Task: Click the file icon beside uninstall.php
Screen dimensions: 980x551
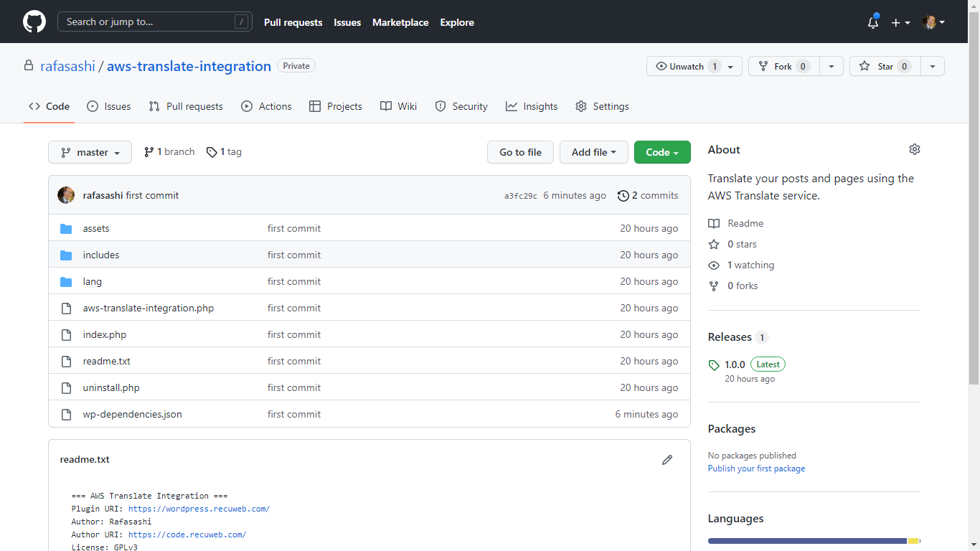Action: 66,387
